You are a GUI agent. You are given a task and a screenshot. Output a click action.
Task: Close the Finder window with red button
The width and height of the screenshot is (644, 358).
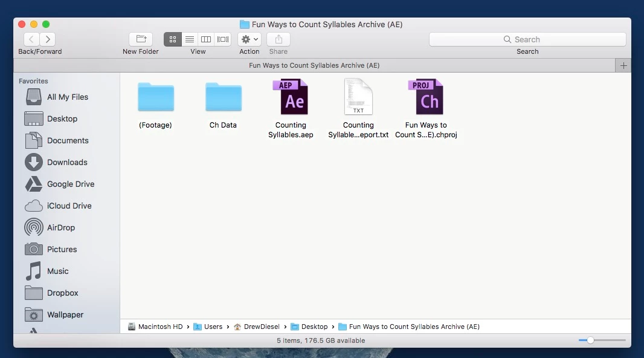[x=22, y=24]
